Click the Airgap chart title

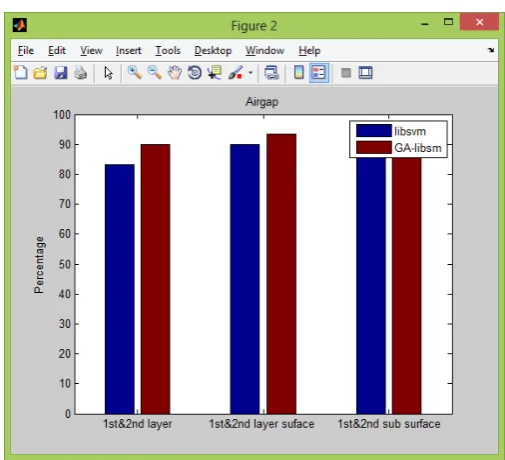(262, 102)
